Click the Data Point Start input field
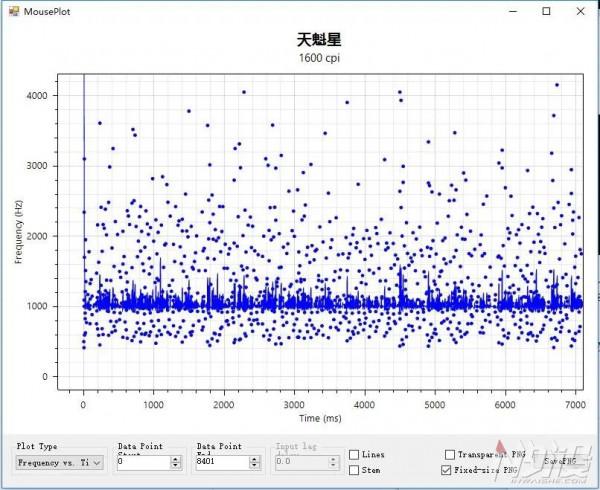 point(144,462)
